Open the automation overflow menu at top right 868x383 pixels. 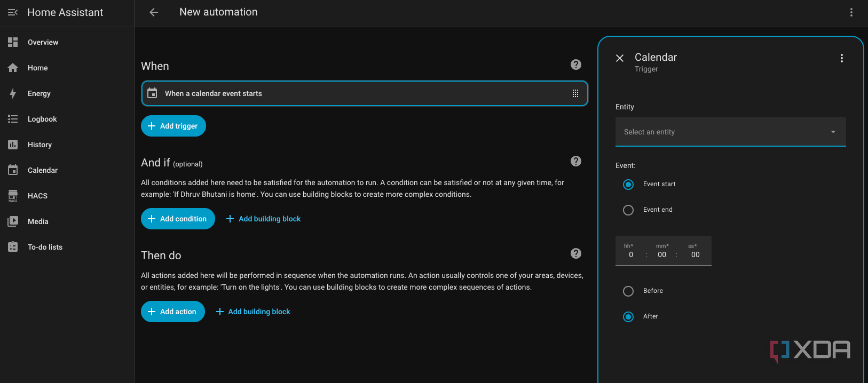point(851,12)
